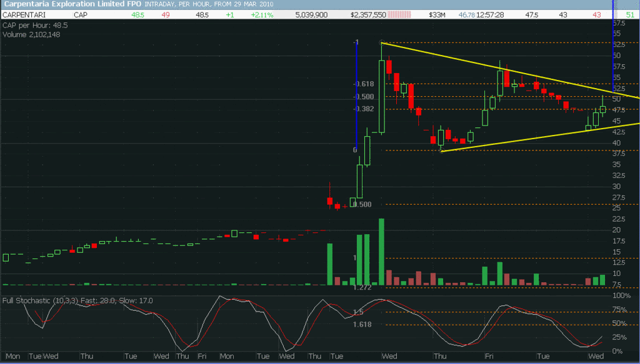Click the $2,357,550 turnover value

(x=368, y=15)
